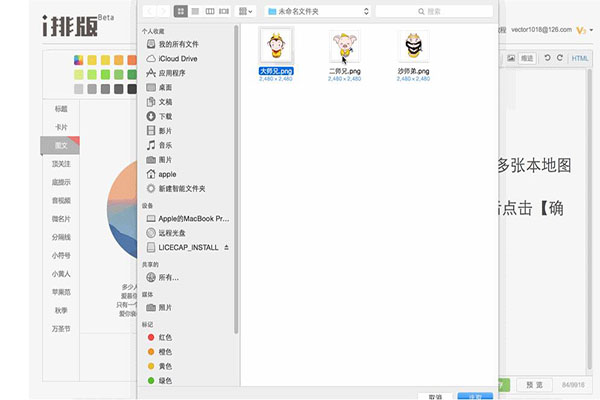Select 二师兄.png file thumbnail

[346, 48]
